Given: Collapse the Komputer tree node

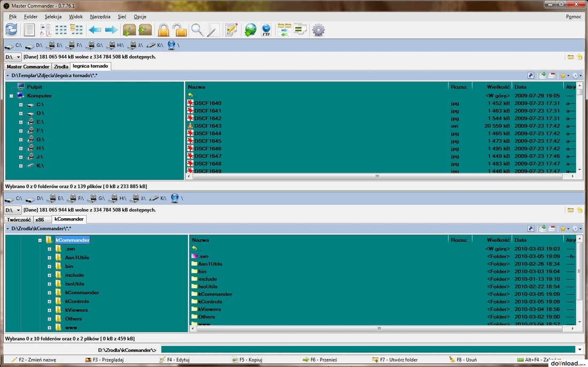Looking at the screenshot, I should point(11,96).
